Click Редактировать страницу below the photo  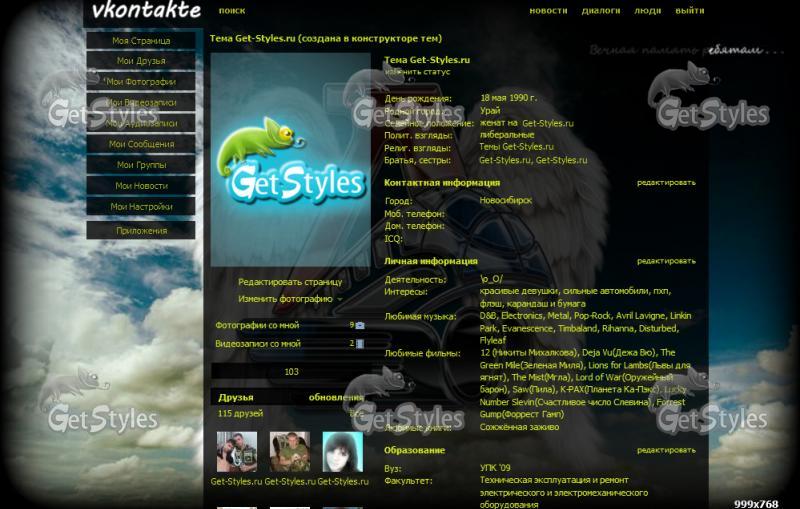290,282
